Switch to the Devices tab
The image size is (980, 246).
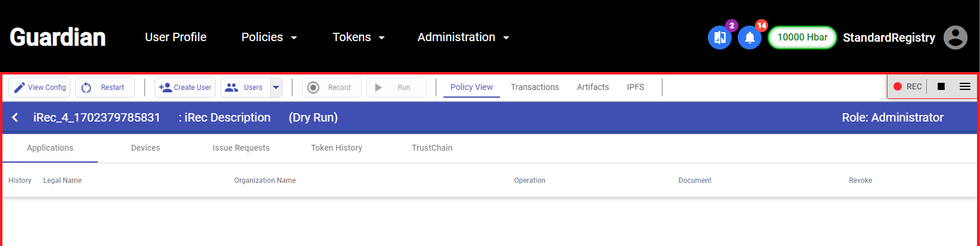145,148
